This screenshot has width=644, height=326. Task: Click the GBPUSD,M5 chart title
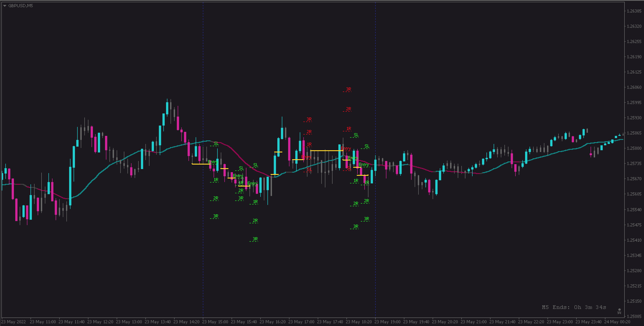(20, 6)
